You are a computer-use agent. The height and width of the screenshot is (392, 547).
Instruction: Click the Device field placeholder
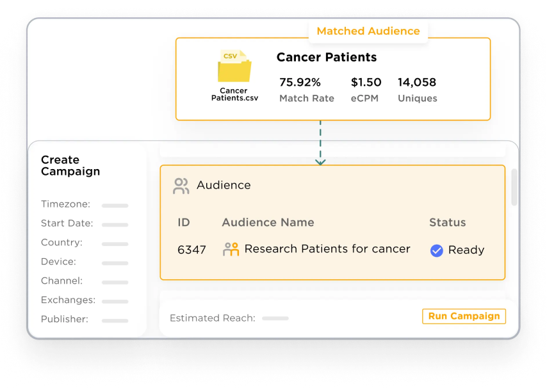(115, 263)
